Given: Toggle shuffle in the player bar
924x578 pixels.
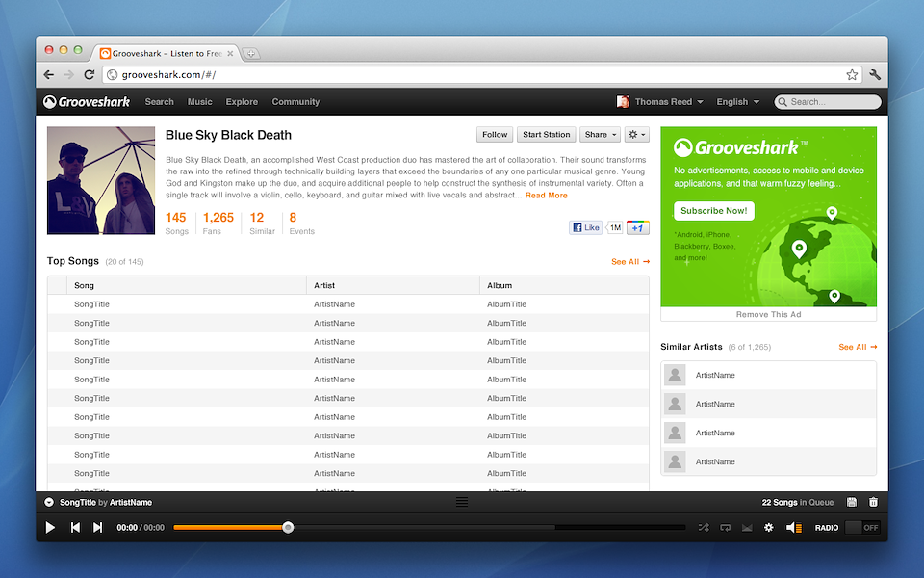Looking at the screenshot, I should 704,528.
